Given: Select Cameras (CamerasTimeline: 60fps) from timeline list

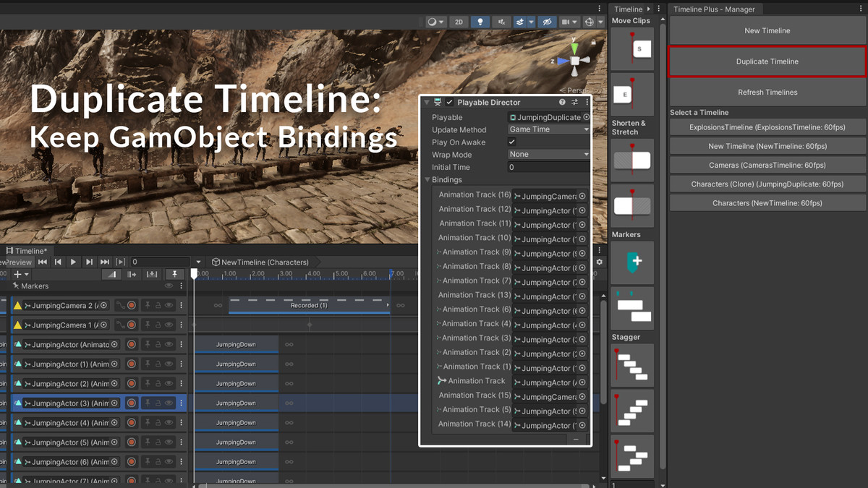Looking at the screenshot, I should coord(767,165).
